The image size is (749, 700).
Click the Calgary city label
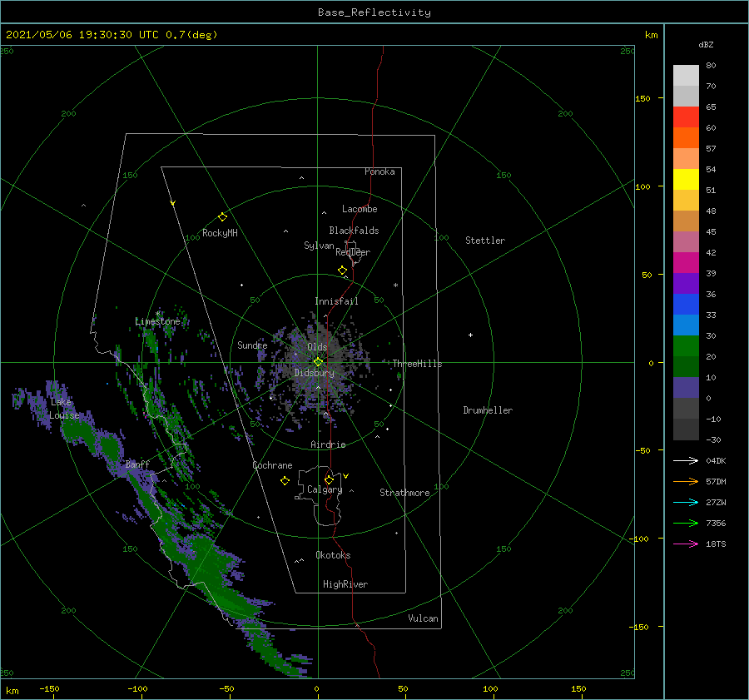click(325, 489)
